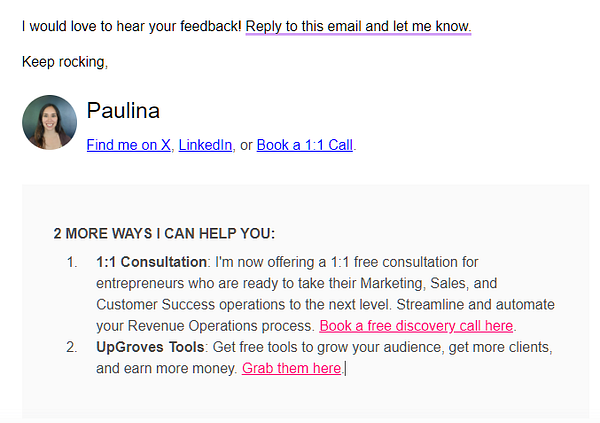This screenshot has height=423, width=600.
Task: Place cursor in 'Keep rocking,' line
Action: coord(64,62)
